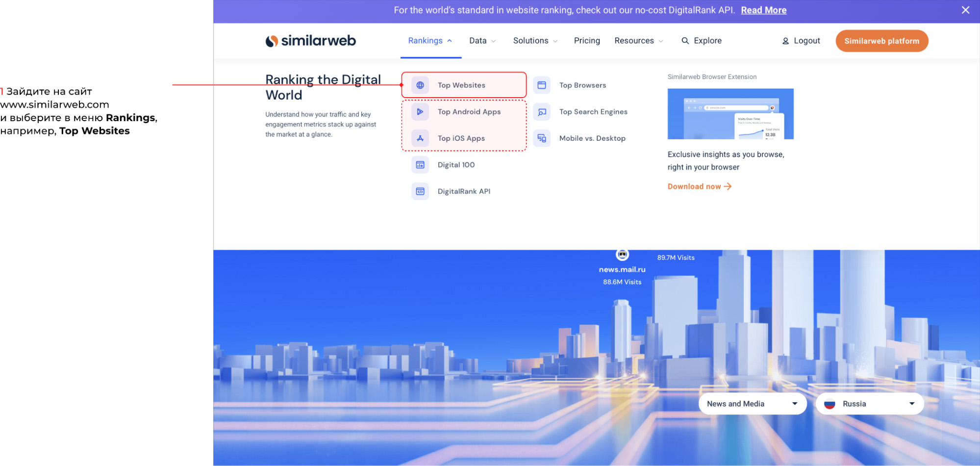980x466 pixels.
Task: Click the user icon beside Logout
Action: point(785,41)
